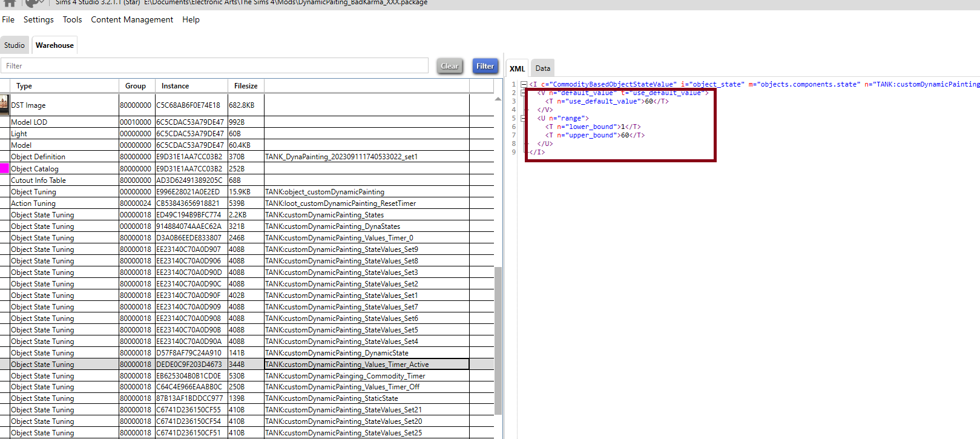Select the Object Catalog row

[247, 168]
